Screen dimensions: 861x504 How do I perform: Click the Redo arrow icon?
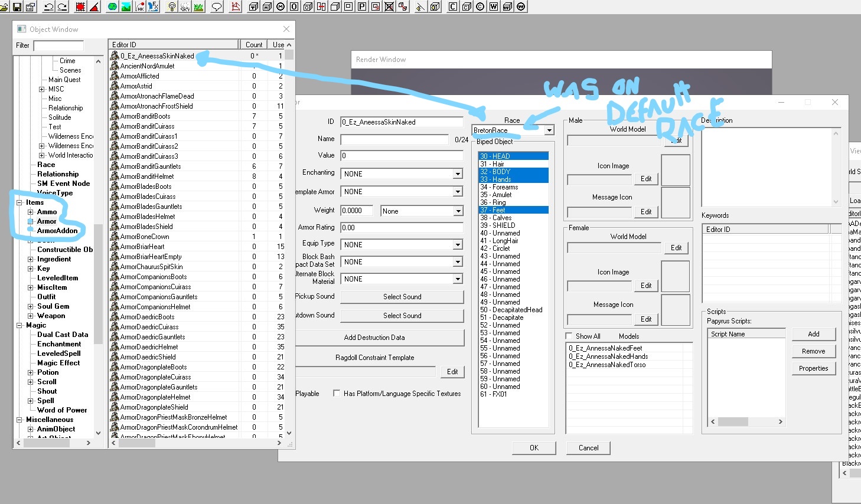tap(62, 6)
